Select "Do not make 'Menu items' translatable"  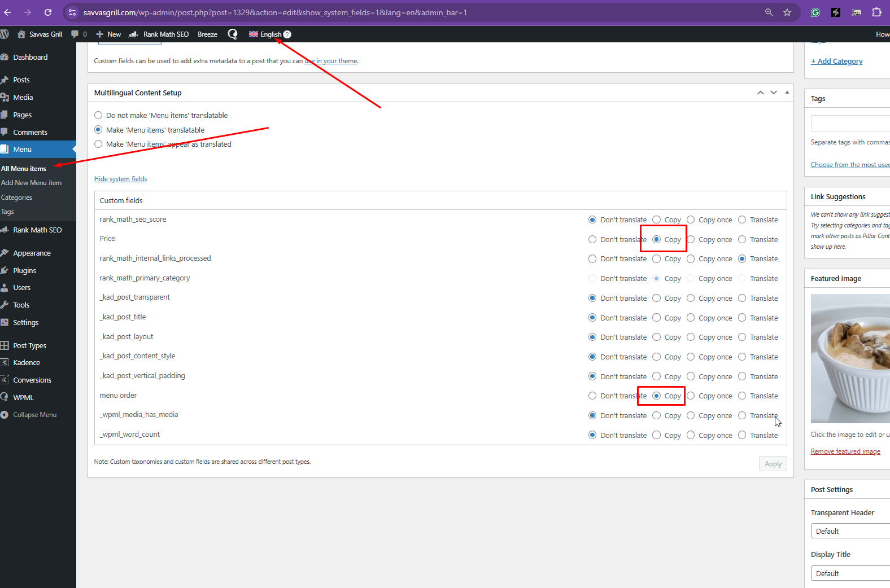pos(98,115)
